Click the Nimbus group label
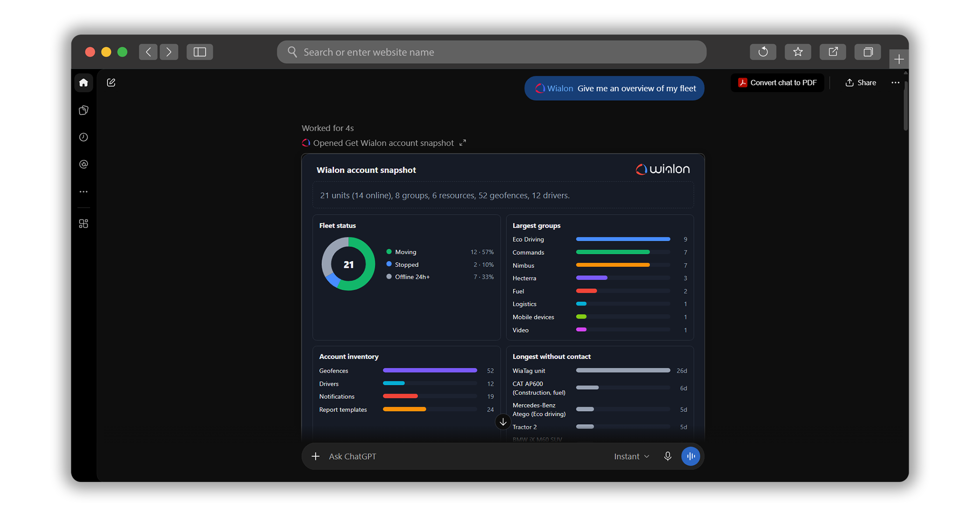980x517 pixels. click(x=523, y=265)
